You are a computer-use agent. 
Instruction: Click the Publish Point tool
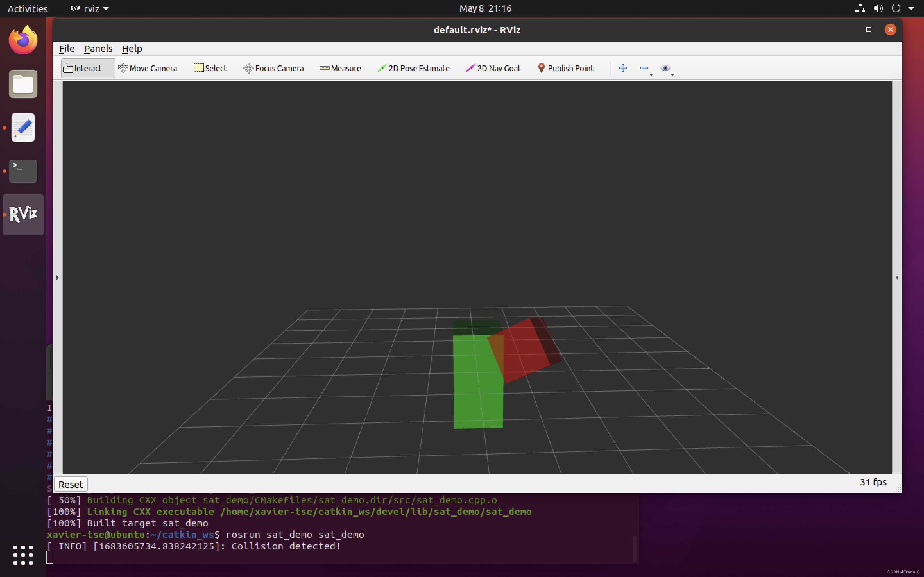pyautogui.click(x=565, y=68)
